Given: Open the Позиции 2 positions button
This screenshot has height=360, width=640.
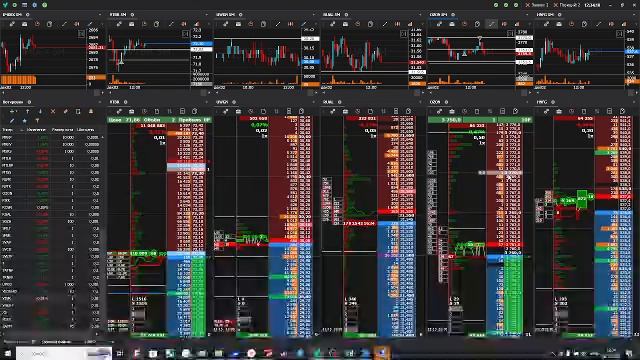Looking at the screenshot, I should 567,5.
